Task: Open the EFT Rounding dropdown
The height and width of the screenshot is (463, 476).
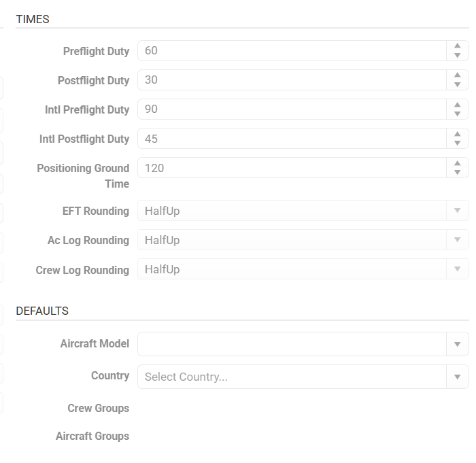Action: [x=458, y=211]
